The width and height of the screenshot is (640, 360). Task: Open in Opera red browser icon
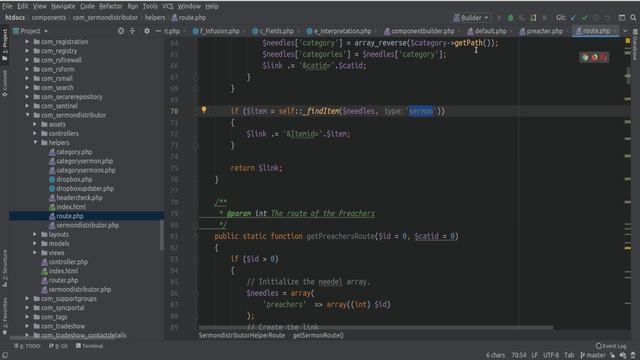[x=604, y=58]
